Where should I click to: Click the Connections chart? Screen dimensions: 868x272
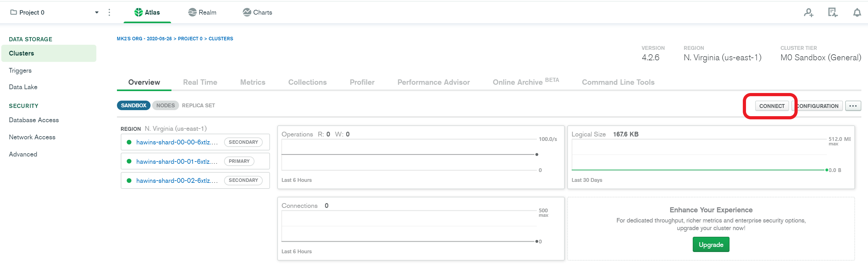tap(421, 229)
